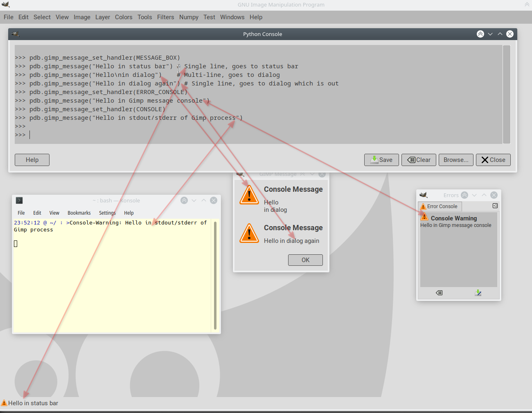The width and height of the screenshot is (532, 413).
Task: Open the Bookmarks menu in Konsole
Action: 79,213
